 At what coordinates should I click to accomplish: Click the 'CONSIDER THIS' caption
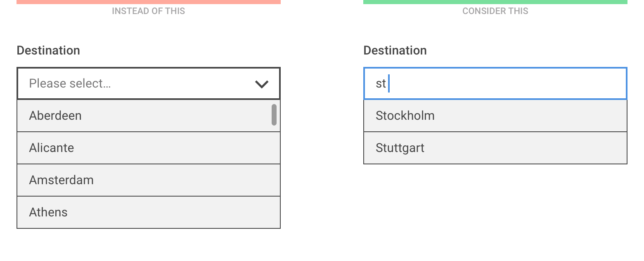(495, 11)
